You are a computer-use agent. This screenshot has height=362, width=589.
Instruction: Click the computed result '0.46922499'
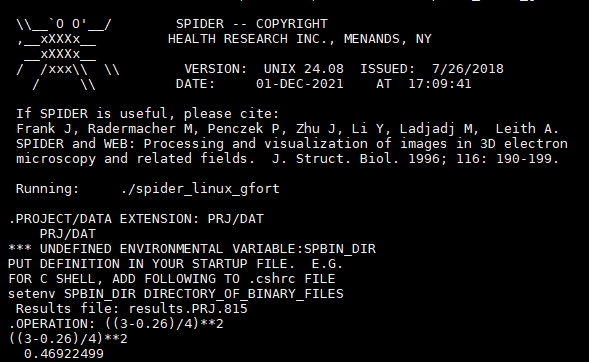pos(64,354)
